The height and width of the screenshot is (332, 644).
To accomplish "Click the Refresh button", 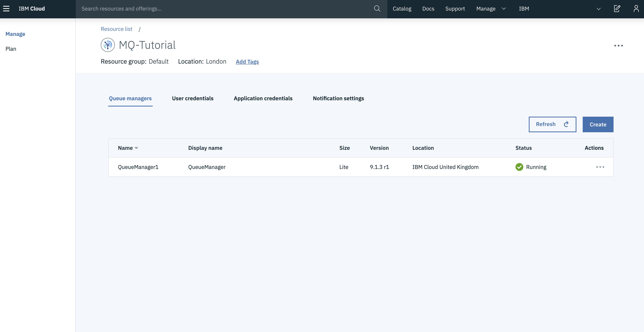I will click(552, 124).
